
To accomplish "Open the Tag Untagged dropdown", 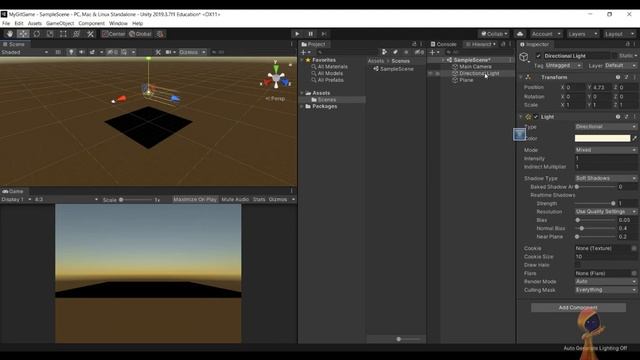I will click(x=563, y=65).
